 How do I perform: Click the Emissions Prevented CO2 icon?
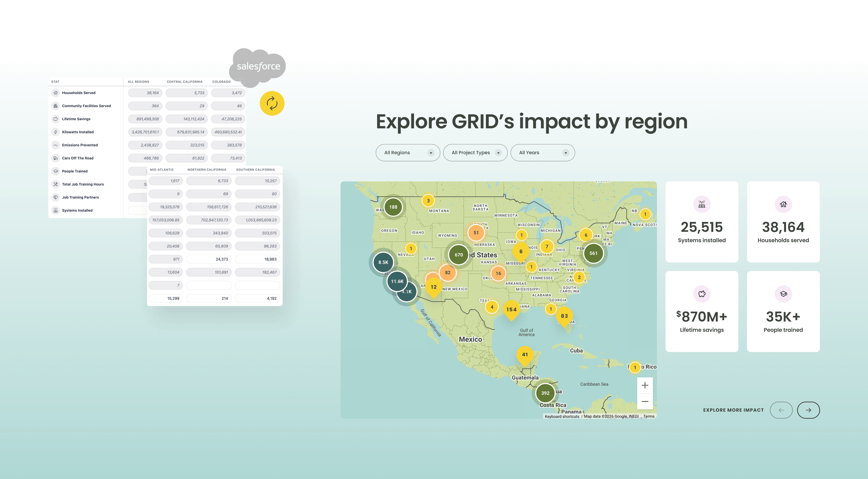pos(56,145)
